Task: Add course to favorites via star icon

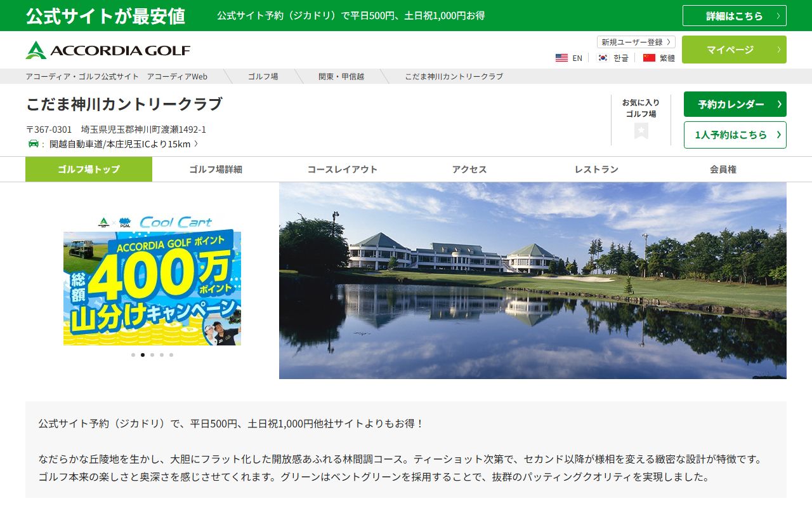Action: tap(641, 131)
